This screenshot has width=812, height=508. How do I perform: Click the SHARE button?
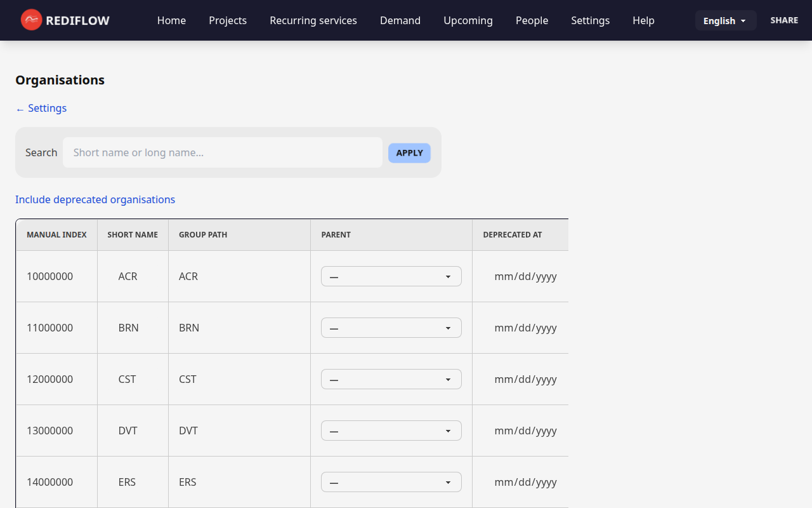click(784, 20)
